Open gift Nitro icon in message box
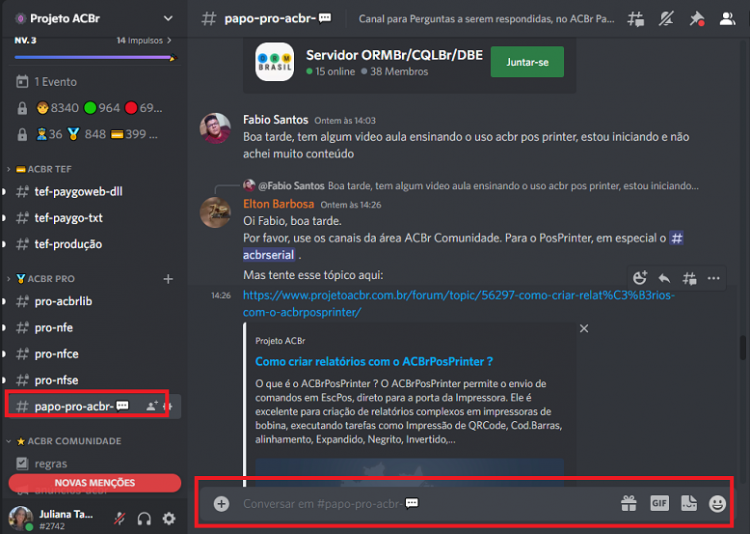This screenshot has width=750, height=534. coord(629,503)
